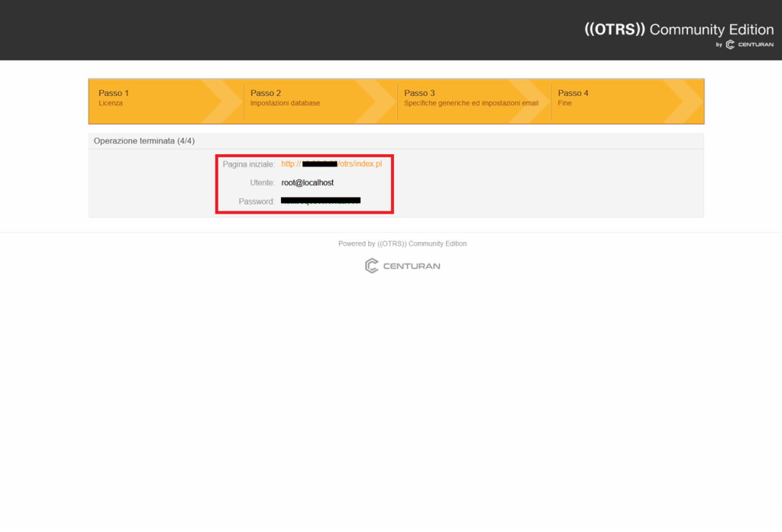Click the CENTURAN wordmark in the footer
The height and width of the screenshot is (532, 782).
click(x=412, y=266)
